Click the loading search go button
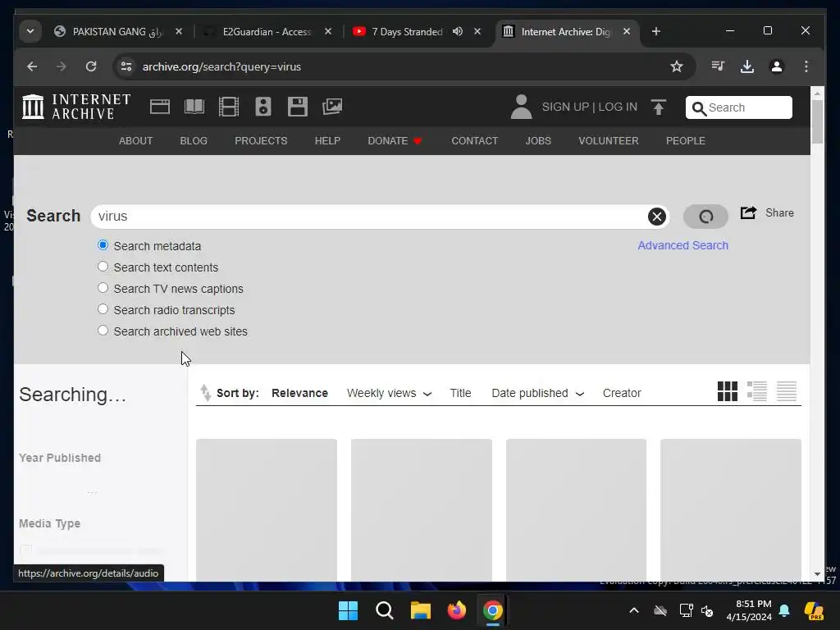840x630 pixels. pyautogui.click(x=705, y=217)
